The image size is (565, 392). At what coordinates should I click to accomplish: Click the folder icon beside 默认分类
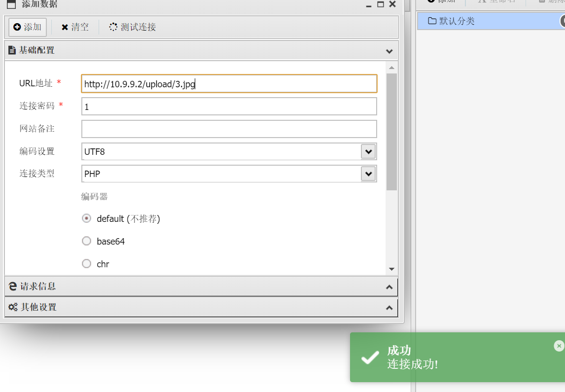[432, 21]
